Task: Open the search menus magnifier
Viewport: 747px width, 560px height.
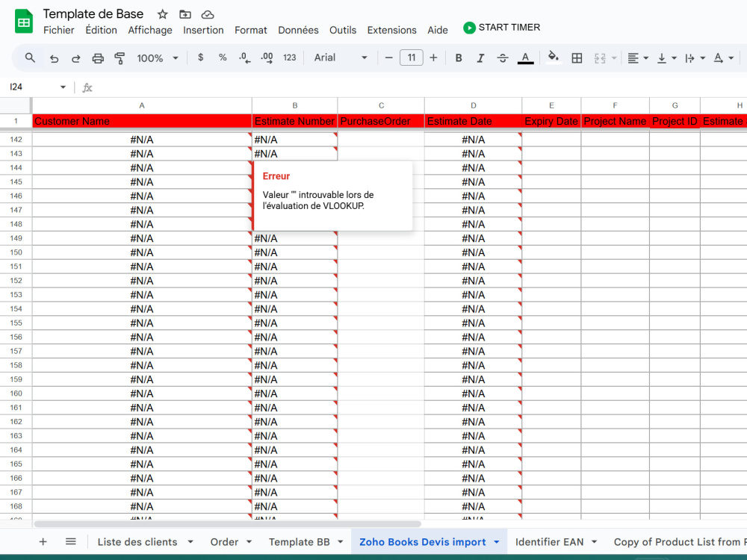Action: (30, 57)
